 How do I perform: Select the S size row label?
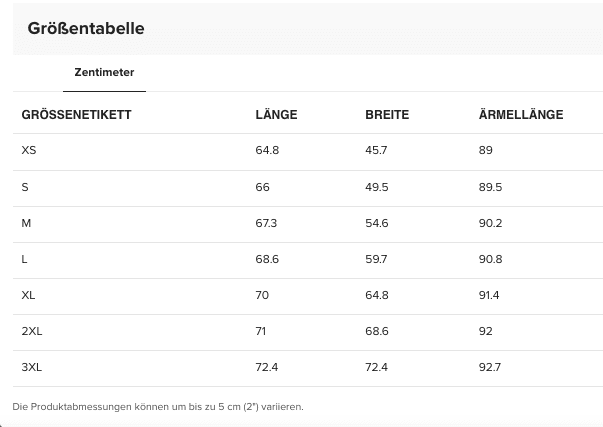click(25, 187)
